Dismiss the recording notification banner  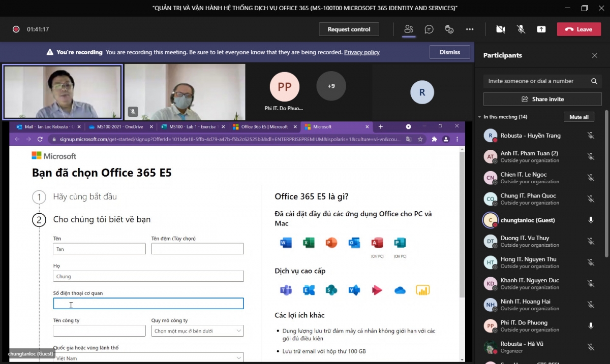click(450, 52)
